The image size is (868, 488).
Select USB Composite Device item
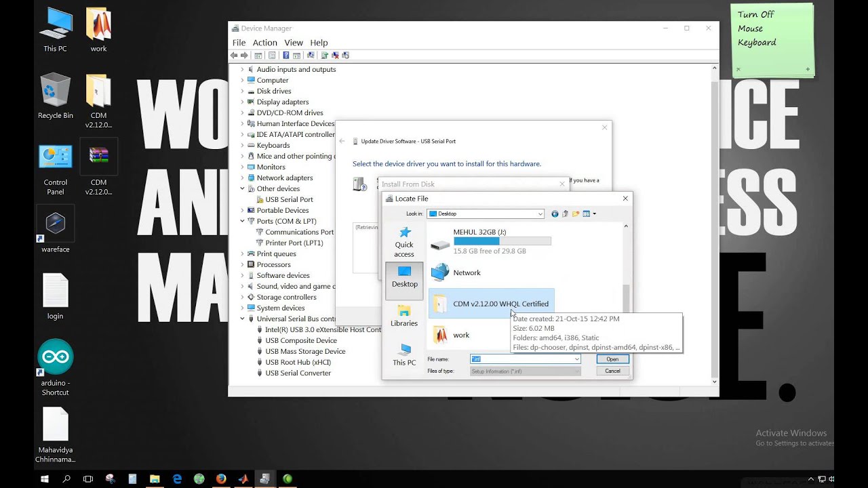tap(301, 340)
